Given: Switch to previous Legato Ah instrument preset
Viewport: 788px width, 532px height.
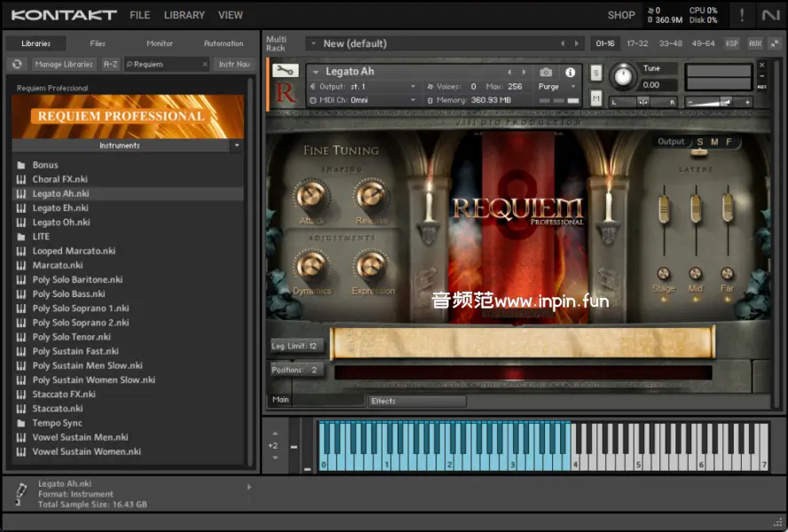Looking at the screenshot, I should [509, 73].
